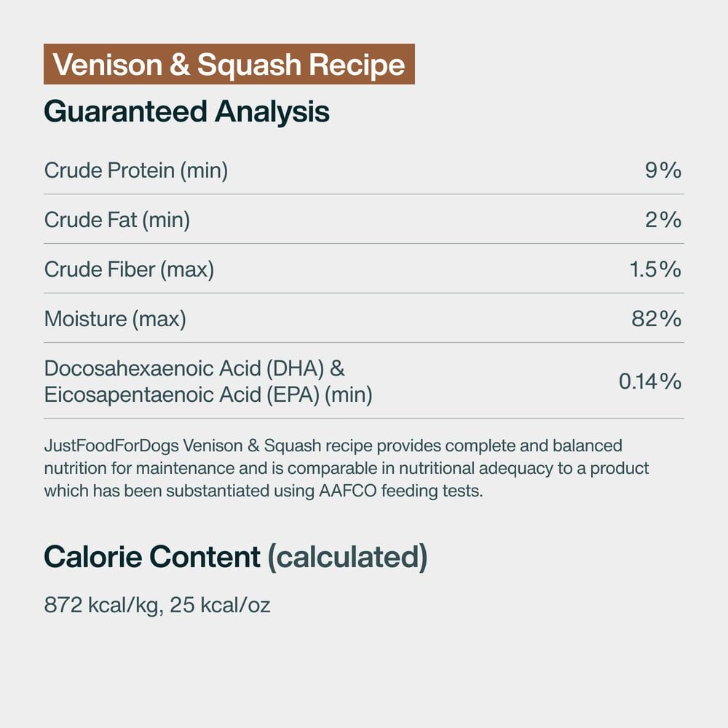Click the Eicosapentaenoic Acid (EPA) text
This screenshot has height=728, width=728.
pyautogui.click(x=182, y=395)
